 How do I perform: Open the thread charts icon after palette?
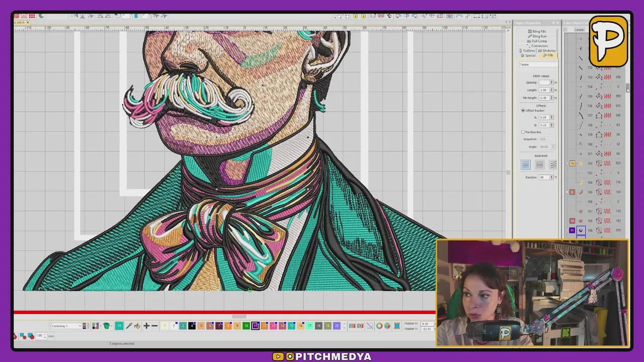(x=352, y=326)
